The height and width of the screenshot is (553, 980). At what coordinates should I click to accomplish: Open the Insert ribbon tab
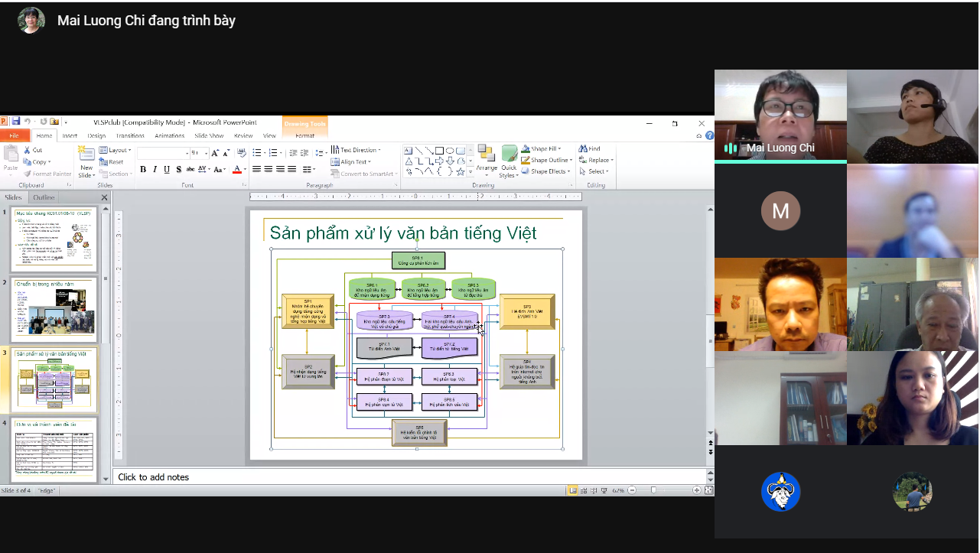(x=70, y=136)
